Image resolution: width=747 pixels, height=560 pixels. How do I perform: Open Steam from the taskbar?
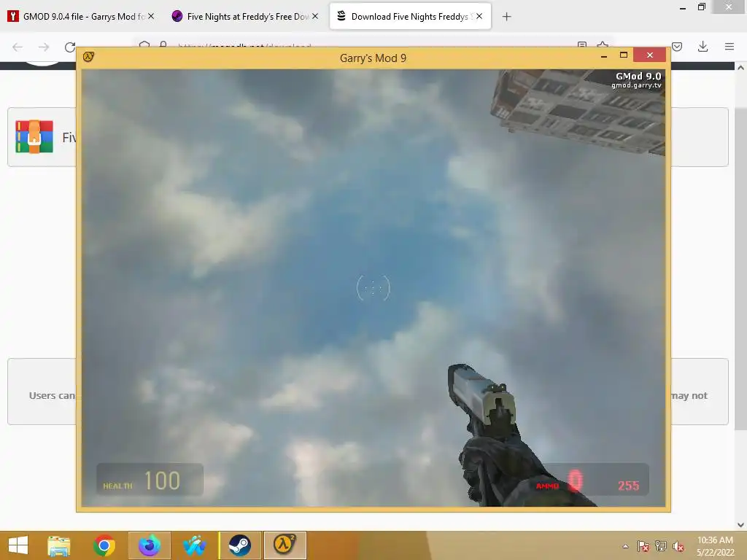[239, 545]
